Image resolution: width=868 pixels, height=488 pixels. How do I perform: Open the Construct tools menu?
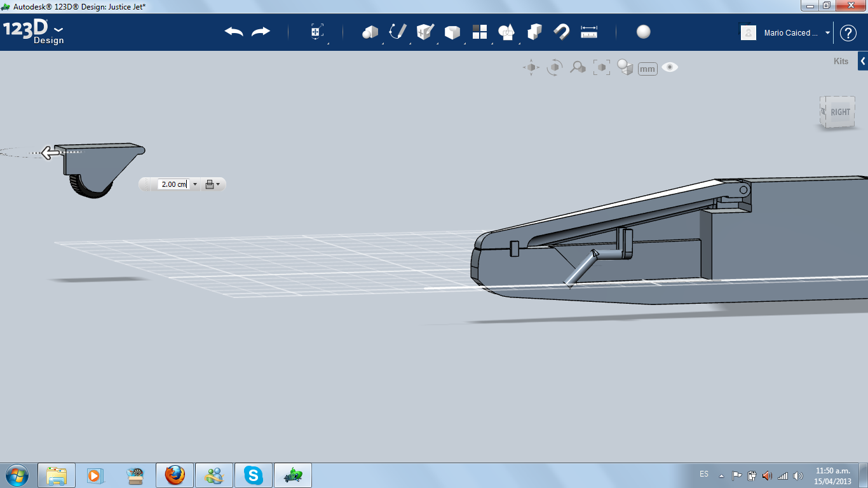(x=424, y=32)
